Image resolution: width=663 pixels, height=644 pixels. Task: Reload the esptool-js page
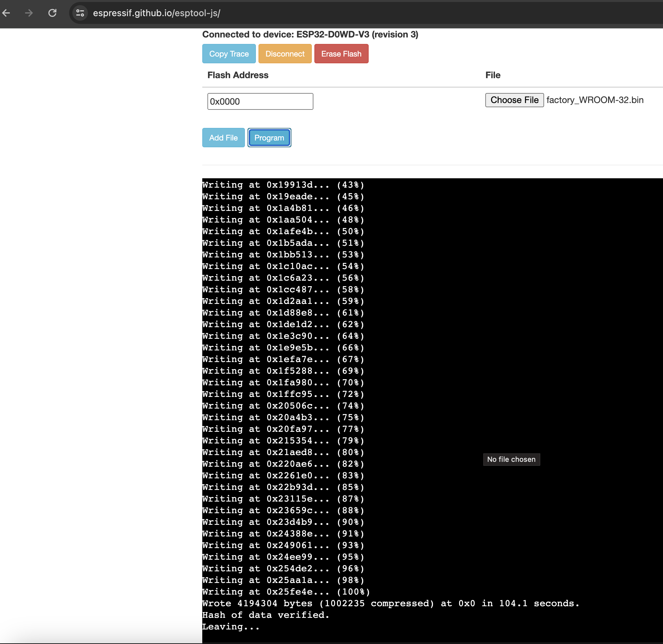[x=52, y=13]
